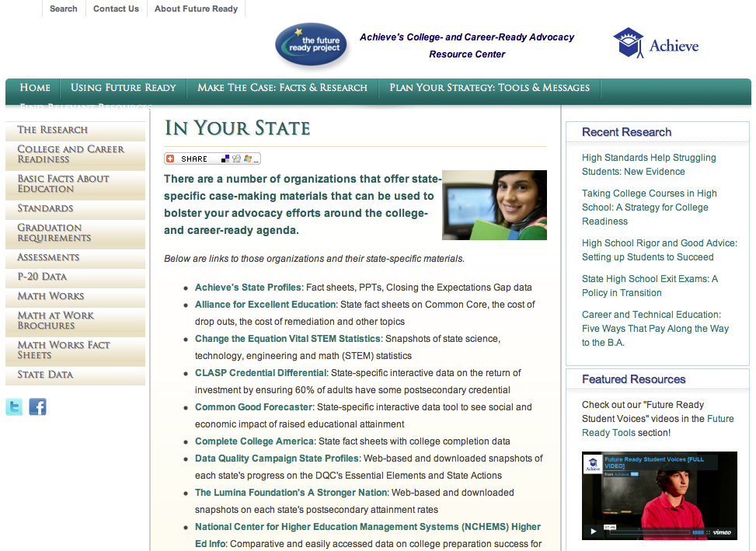Open High School Rigor and Good Advice link

tap(660, 250)
